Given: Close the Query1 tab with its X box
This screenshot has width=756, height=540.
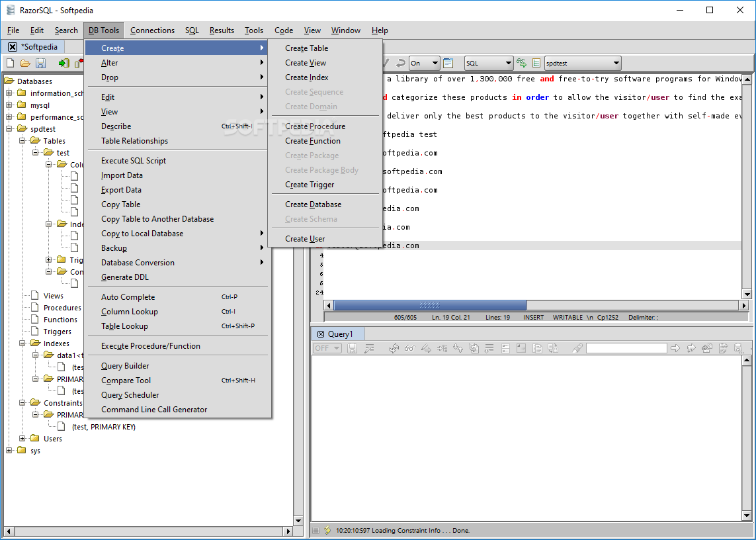Looking at the screenshot, I should point(321,334).
